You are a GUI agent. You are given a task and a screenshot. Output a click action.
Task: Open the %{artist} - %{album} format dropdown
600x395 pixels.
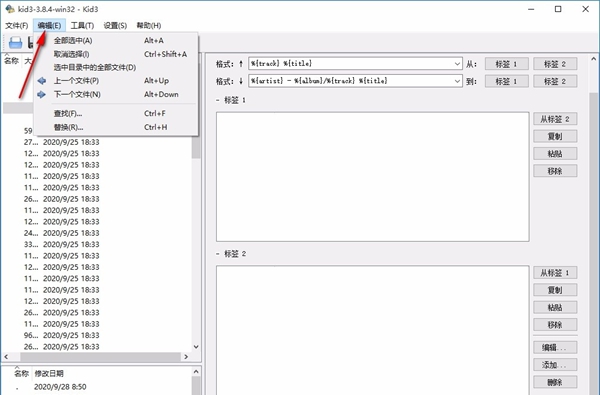(457, 81)
